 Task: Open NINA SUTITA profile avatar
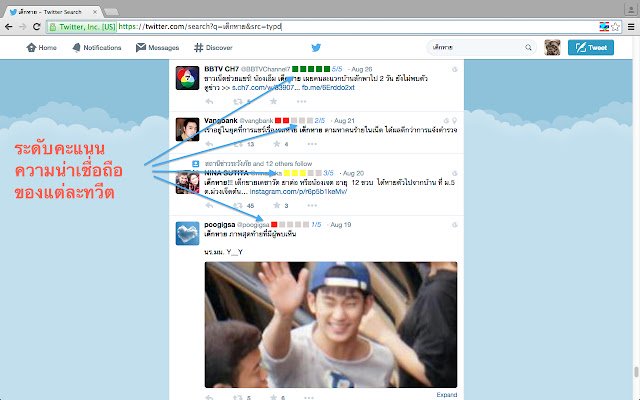point(187,182)
